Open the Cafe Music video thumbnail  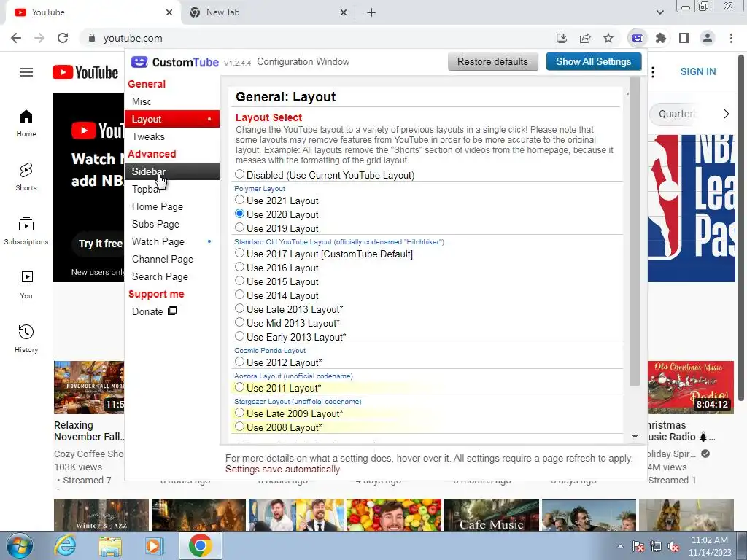click(x=491, y=515)
